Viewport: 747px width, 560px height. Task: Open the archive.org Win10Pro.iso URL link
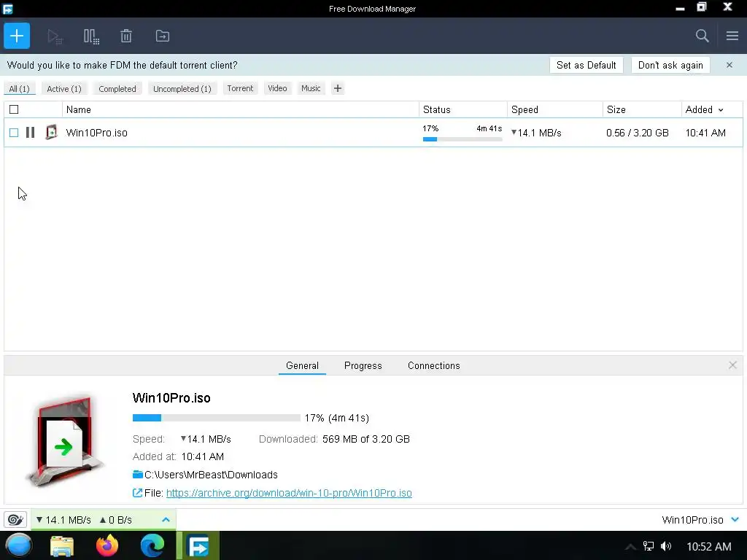tap(289, 493)
